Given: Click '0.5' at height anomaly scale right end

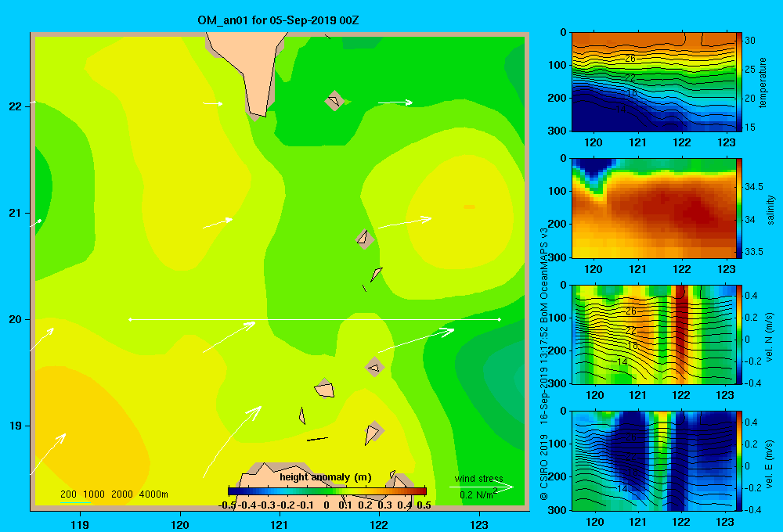Looking at the screenshot, I should tap(424, 505).
